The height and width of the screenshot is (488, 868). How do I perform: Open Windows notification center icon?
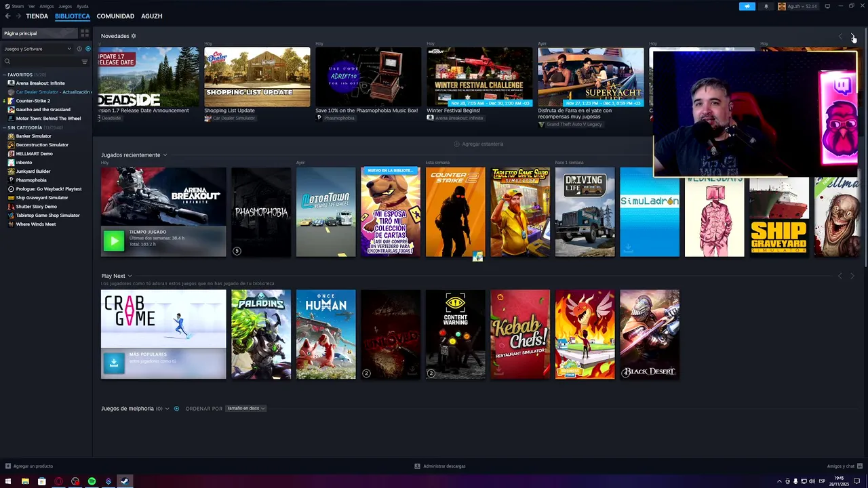coord(856,481)
